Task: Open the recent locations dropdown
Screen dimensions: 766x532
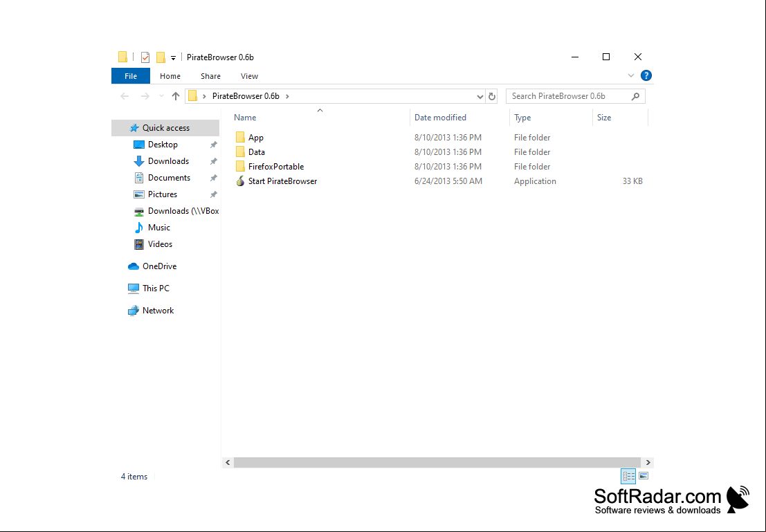Action: [x=161, y=96]
